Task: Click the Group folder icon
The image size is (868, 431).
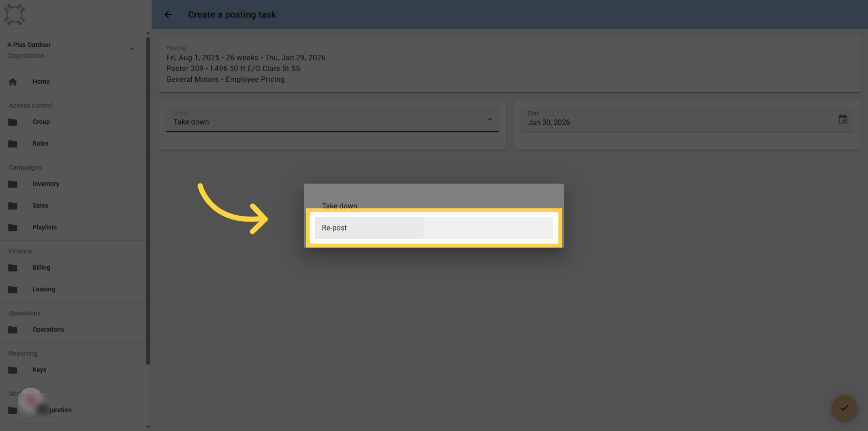Action: click(x=13, y=122)
